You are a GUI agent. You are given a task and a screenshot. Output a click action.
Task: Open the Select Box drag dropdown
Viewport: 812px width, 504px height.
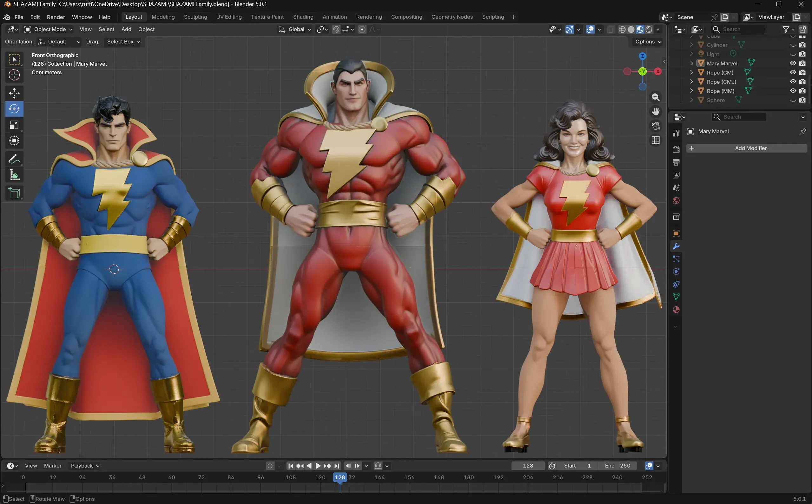122,42
